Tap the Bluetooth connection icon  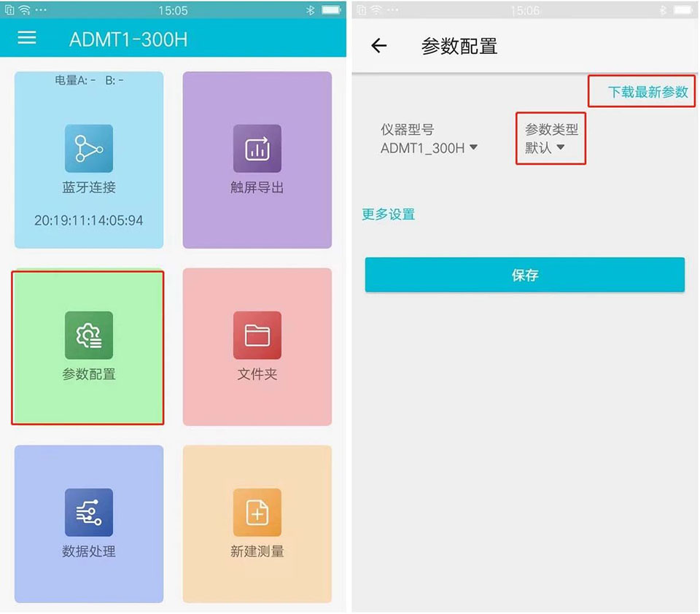click(x=89, y=148)
